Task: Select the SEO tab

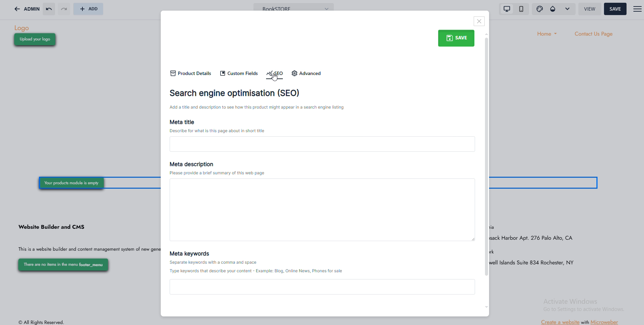Action: coord(275,74)
